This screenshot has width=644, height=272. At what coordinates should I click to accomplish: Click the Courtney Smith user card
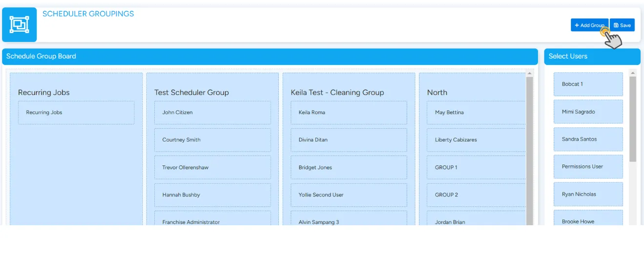click(x=212, y=140)
